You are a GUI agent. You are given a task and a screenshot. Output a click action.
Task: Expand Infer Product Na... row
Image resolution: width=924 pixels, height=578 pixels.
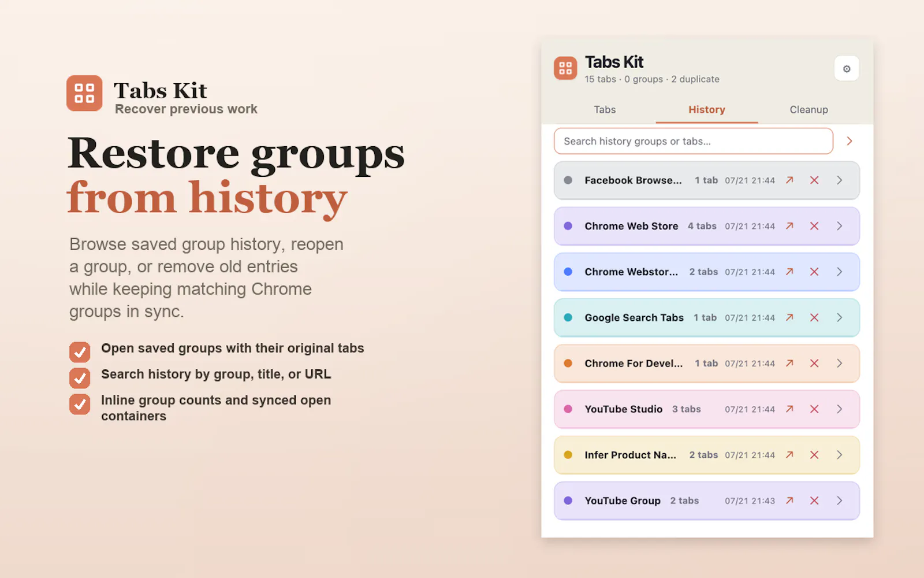tap(840, 455)
